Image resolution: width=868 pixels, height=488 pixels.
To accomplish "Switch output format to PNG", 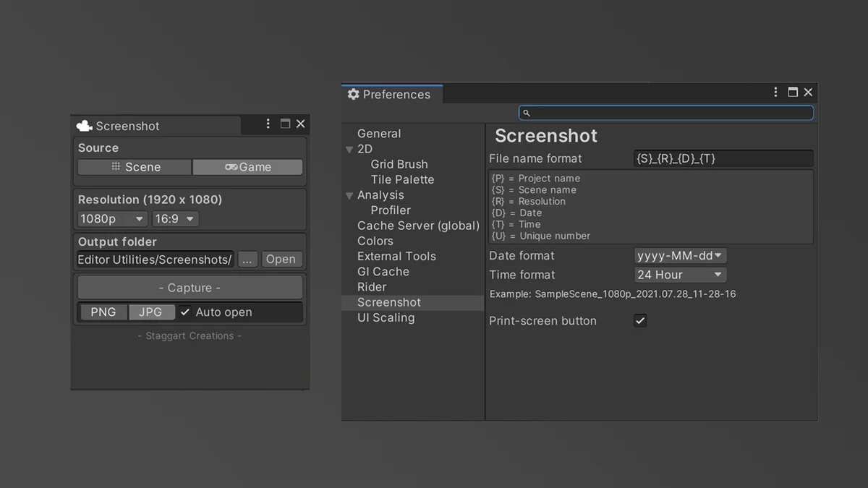I will tap(103, 312).
